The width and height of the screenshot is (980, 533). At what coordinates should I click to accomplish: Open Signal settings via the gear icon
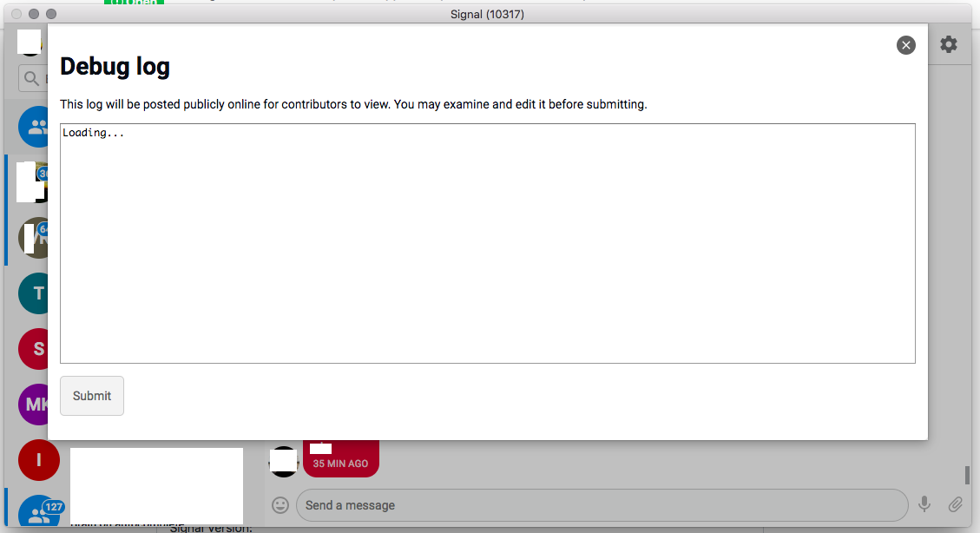(x=948, y=44)
